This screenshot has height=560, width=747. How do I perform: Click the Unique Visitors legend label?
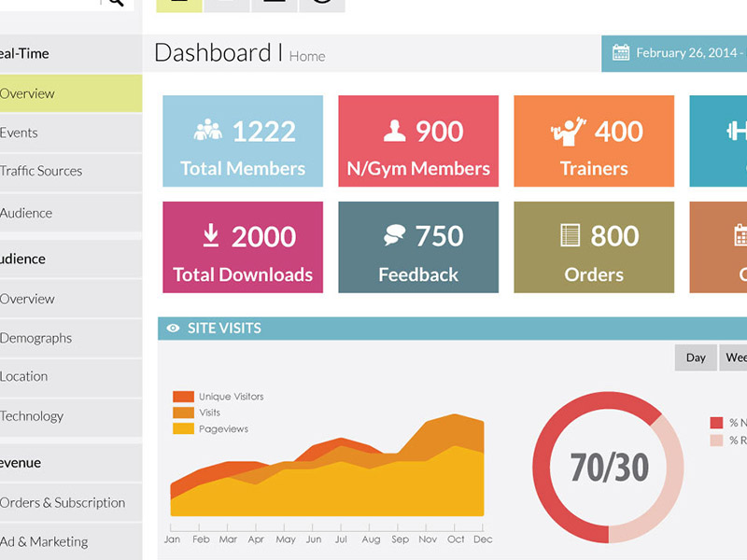click(231, 396)
